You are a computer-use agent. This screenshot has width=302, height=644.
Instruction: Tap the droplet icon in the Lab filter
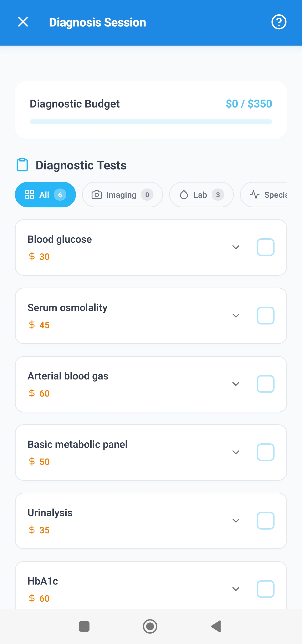tap(184, 194)
